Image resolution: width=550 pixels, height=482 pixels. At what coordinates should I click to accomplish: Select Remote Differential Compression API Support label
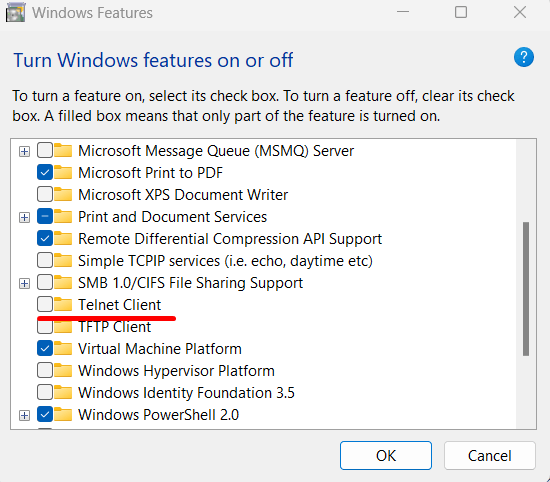tap(230, 239)
